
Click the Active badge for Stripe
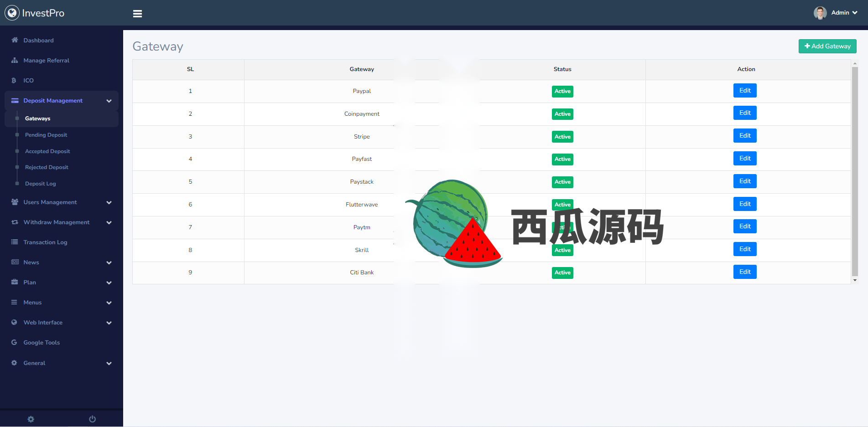[562, 137]
